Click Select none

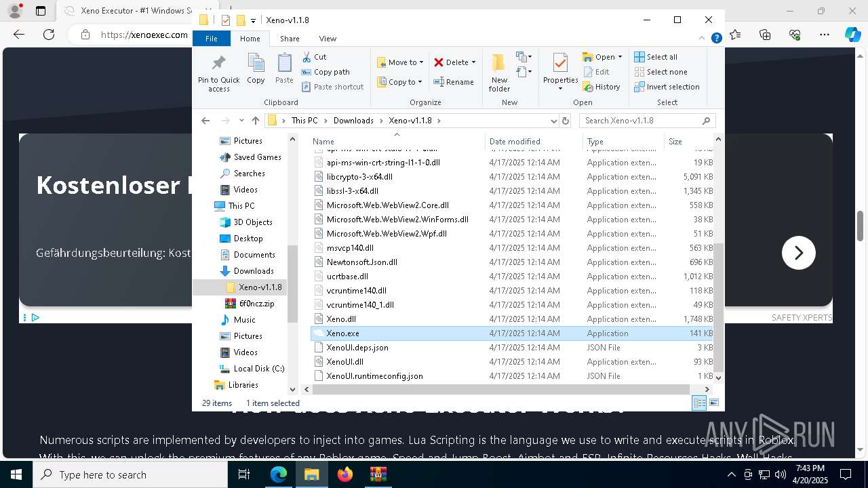[x=660, y=72]
